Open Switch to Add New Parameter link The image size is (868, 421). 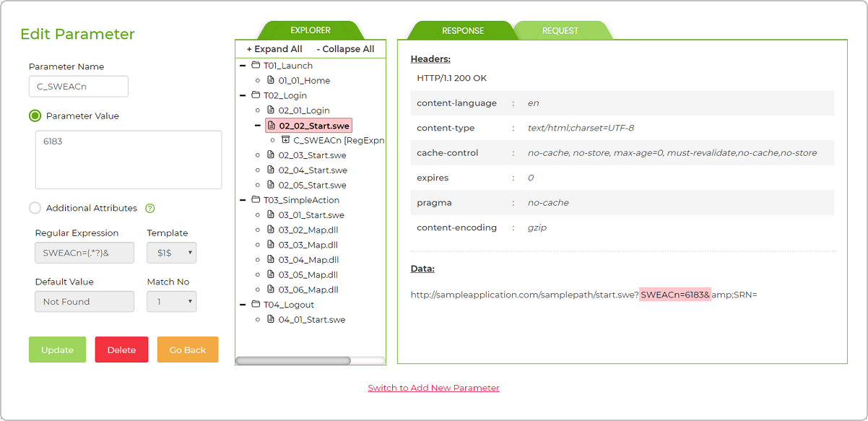[433, 388]
